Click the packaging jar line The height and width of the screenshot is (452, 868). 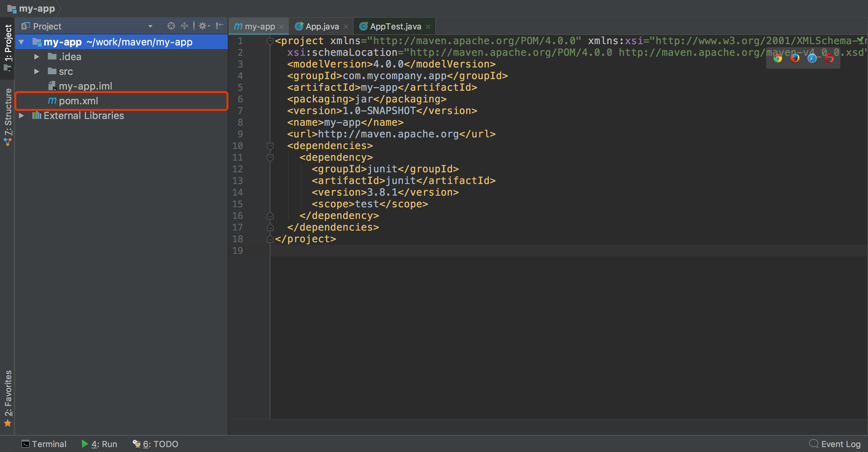[x=366, y=99]
